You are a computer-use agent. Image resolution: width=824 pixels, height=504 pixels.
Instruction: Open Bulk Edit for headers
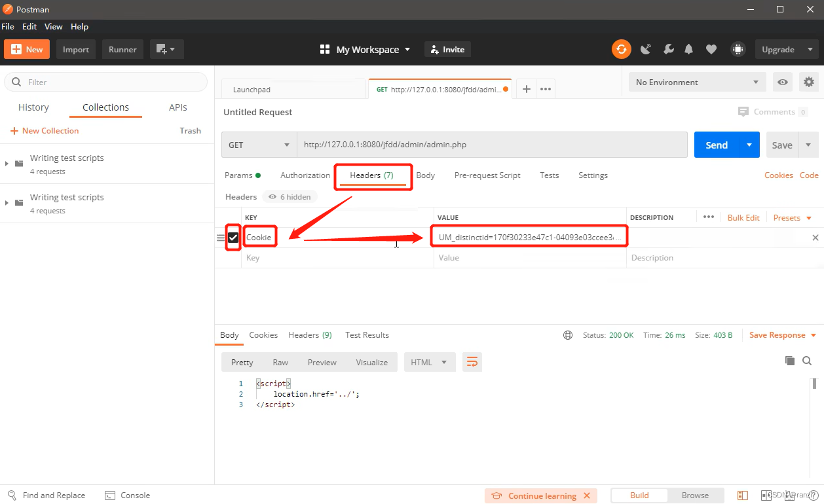743,217
